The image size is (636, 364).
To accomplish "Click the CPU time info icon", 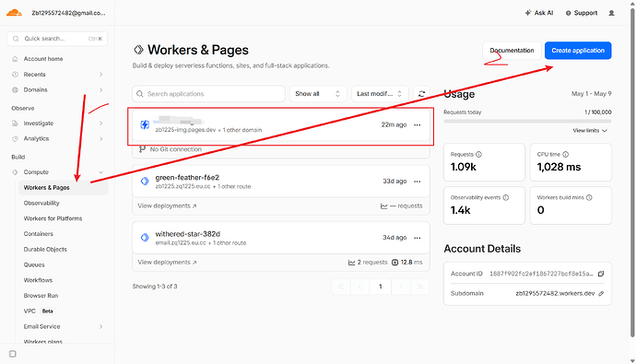I will 565,155.
